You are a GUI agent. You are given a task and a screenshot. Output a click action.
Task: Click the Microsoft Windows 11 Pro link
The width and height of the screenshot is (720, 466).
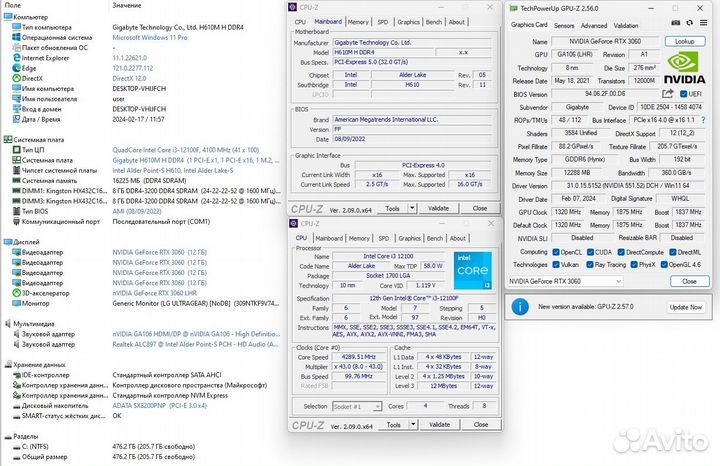[x=150, y=38]
